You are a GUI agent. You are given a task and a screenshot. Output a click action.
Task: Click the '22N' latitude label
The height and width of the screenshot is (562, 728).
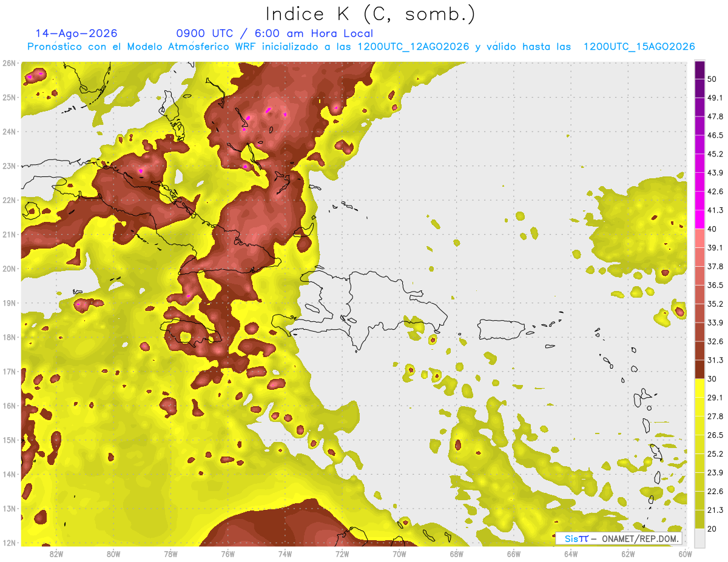click(9, 200)
